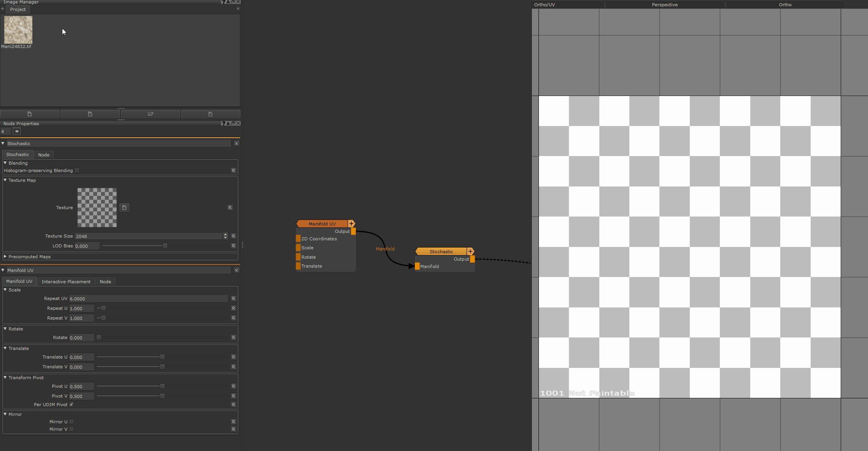The width and height of the screenshot is (868, 451).
Task: Click the close icon on Manifold UV panel
Action: (237, 270)
